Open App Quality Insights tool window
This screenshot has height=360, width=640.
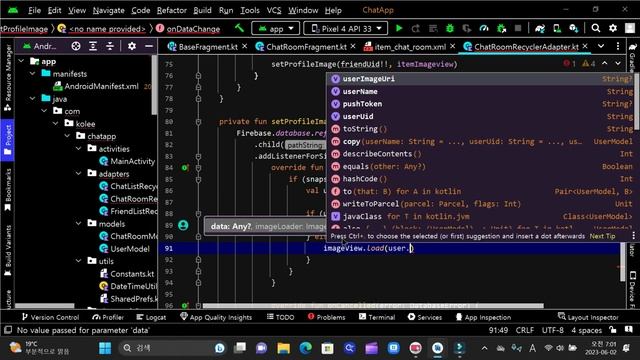[216, 317]
